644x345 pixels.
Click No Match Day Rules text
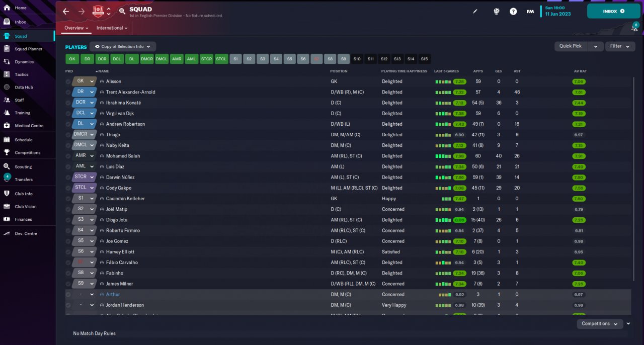[94, 333]
